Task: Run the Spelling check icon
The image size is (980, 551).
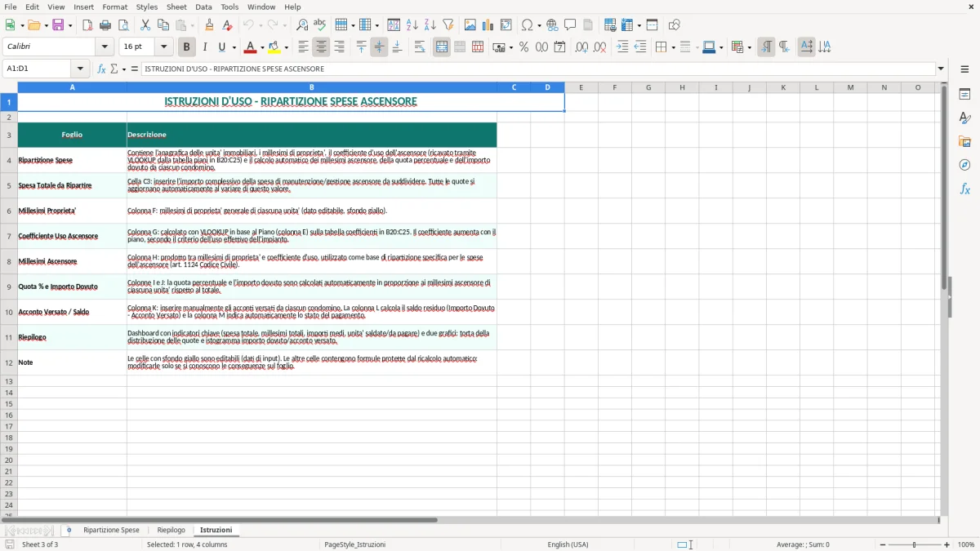Action: 320,25
